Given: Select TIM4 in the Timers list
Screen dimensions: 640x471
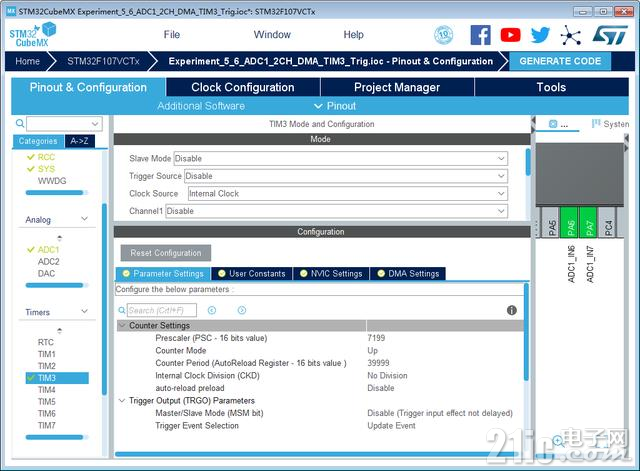Looking at the screenshot, I should point(47,390).
